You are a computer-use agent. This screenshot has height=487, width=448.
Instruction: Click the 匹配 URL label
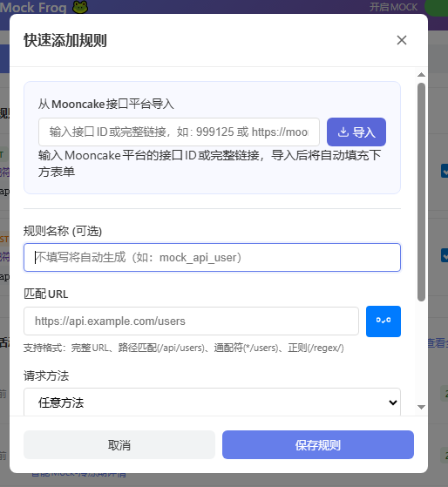(46, 294)
